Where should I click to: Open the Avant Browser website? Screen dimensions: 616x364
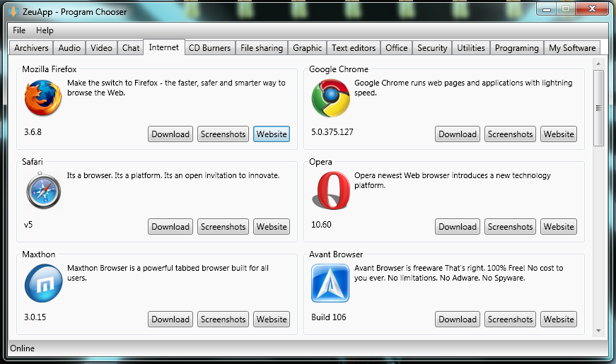tap(559, 319)
